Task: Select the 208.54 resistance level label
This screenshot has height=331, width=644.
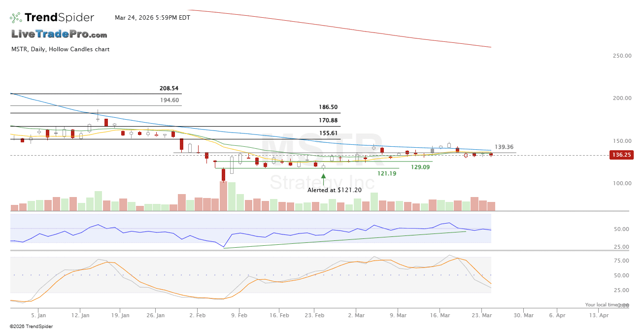Action: pos(169,89)
